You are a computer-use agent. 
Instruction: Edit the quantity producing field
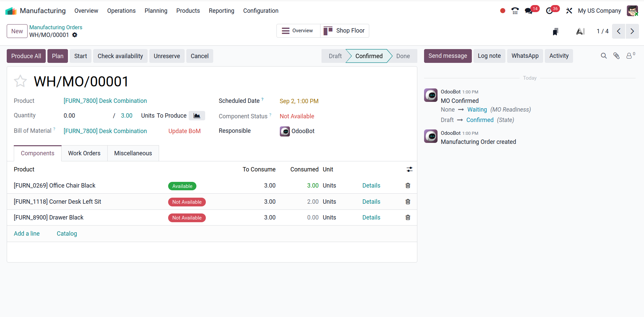click(86, 116)
